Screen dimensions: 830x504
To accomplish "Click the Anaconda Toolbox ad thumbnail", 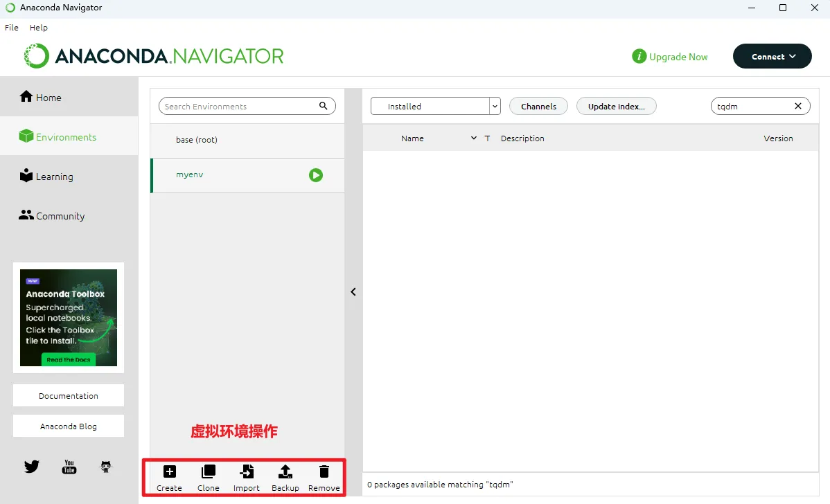I will point(69,317).
